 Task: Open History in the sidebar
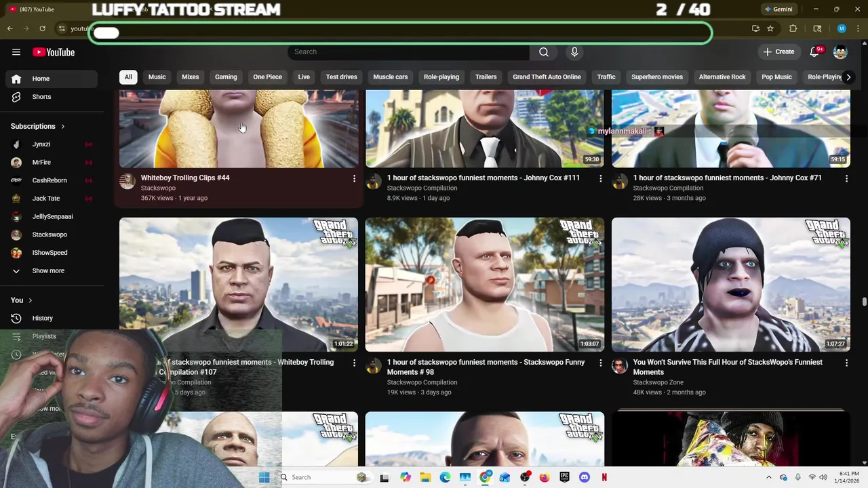[x=52, y=319]
